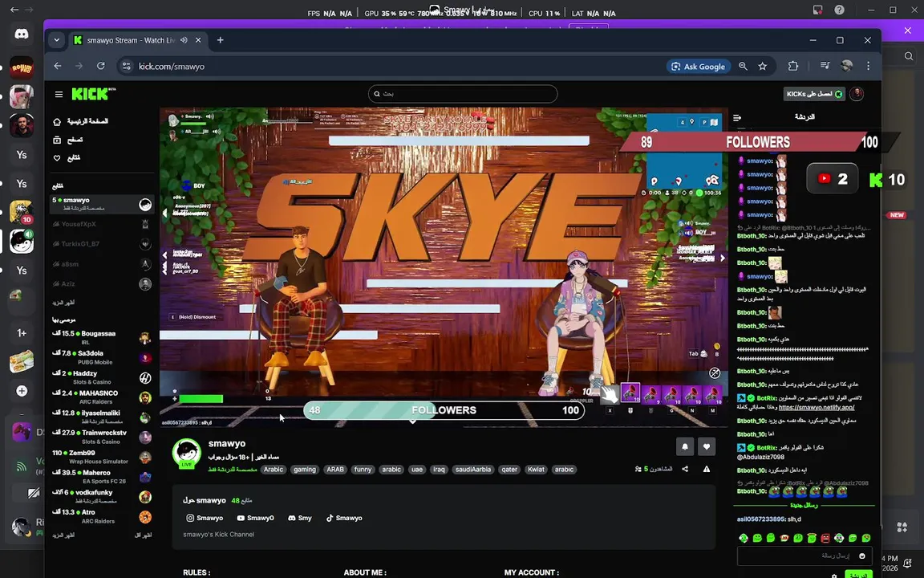Open the Instagram Smawyo link
Image resolution: width=924 pixels, height=578 pixels.
[x=205, y=518]
